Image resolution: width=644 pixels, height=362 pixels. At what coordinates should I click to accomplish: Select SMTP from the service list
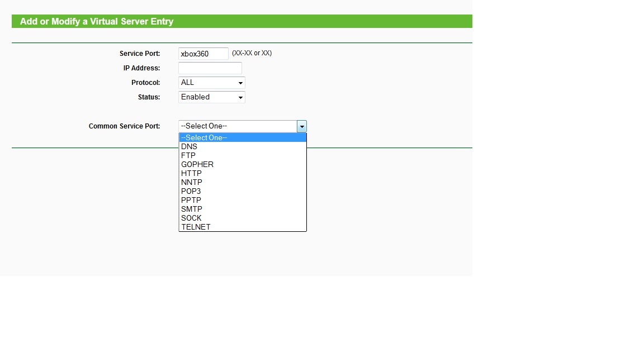[x=243, y=209]
